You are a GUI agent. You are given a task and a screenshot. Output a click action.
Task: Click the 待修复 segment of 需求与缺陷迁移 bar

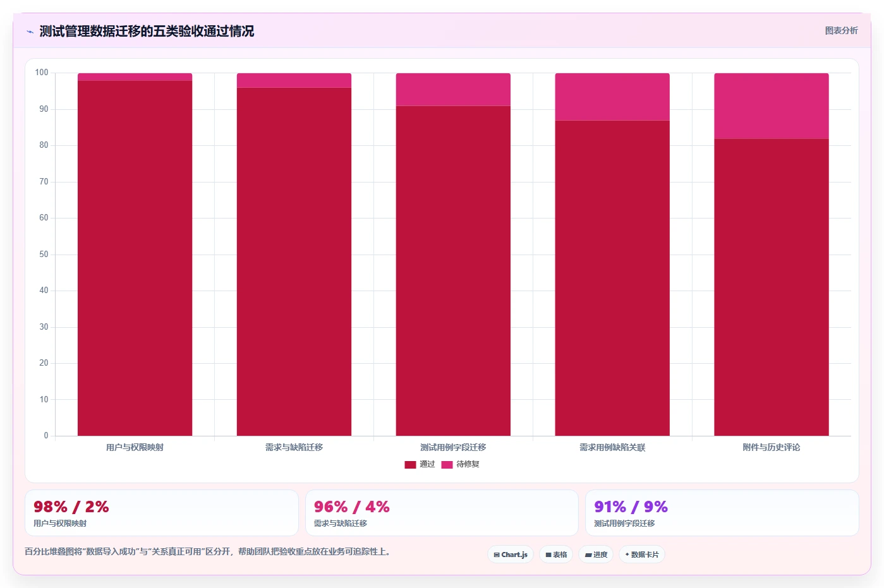pyautogui.click(x=294, y=80)
